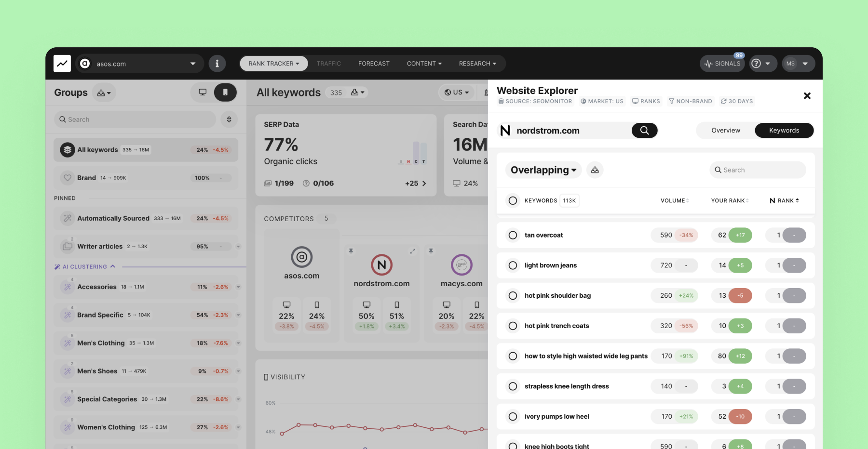868x449 pixels.
Task: Click the Source: SEOmonitor filter
Action: pyautogui.click(x=535, y=101)
